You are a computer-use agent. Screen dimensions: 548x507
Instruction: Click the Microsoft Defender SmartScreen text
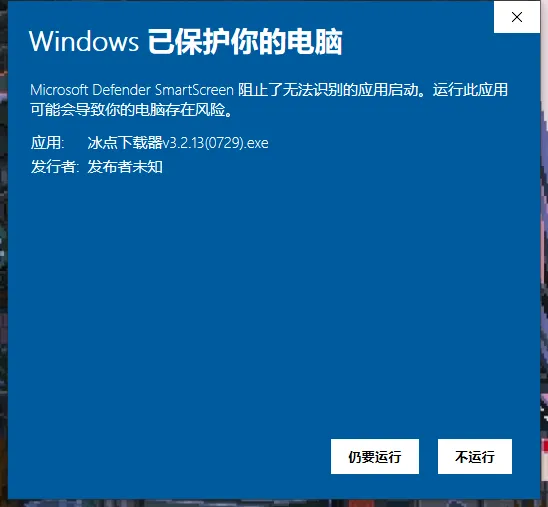(132, 90)
